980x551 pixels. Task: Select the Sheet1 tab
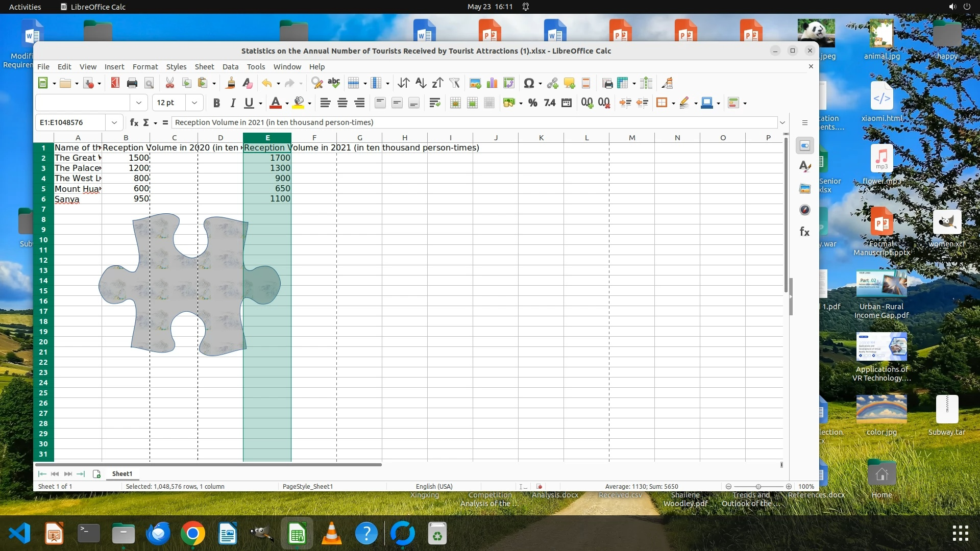122,474
